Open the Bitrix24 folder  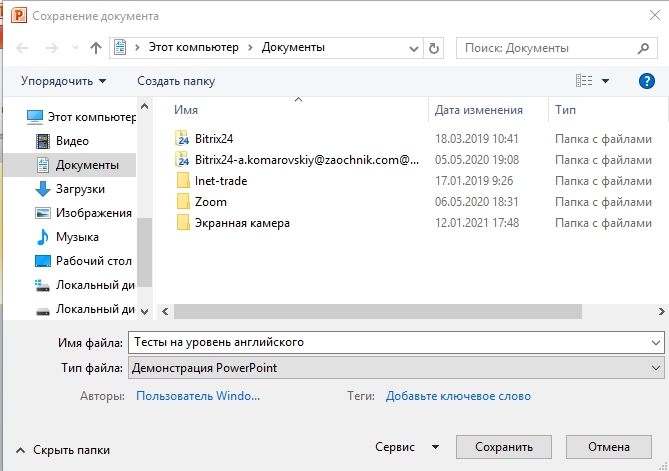pos(214,138)
